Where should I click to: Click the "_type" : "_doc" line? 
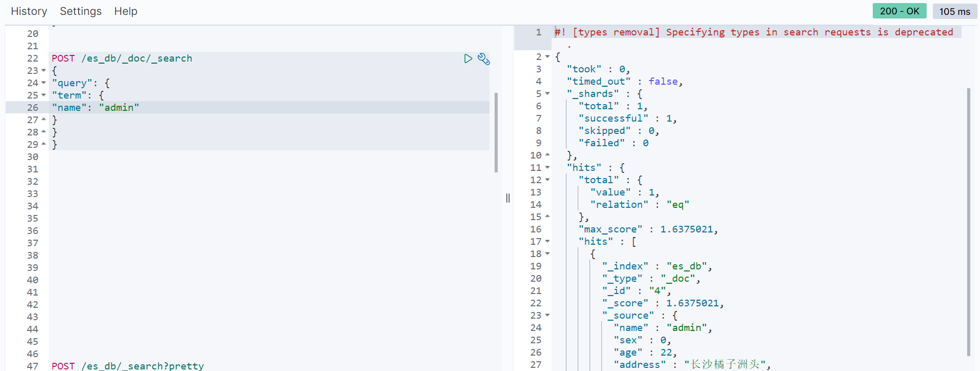click(x=651, y=279)
